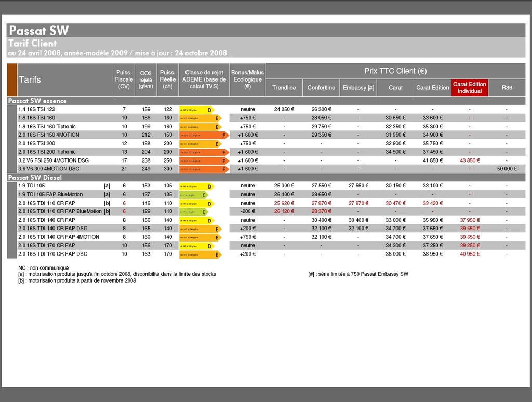Click the class E badge for 2.0 16S TDI 140 CR FAP DSG
The height and width of the screenshot is (402, 532).
pyautogui.click(x=200, y=229)
